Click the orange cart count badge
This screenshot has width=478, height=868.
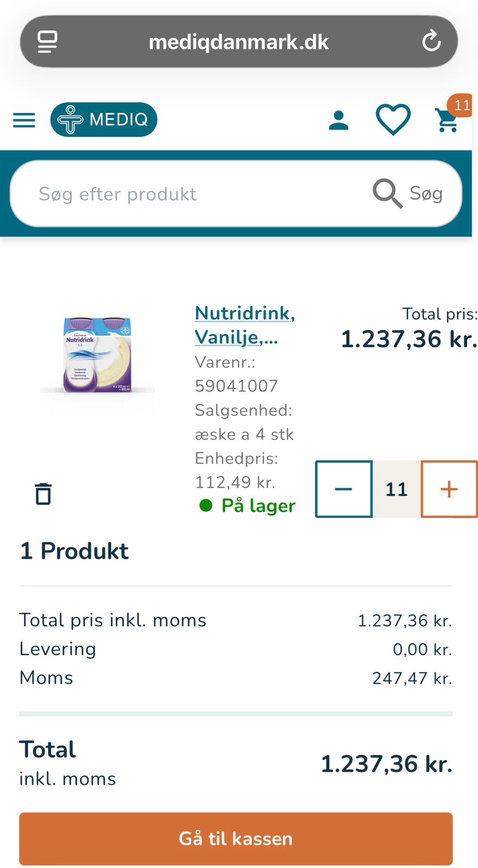tap(461, 105)
